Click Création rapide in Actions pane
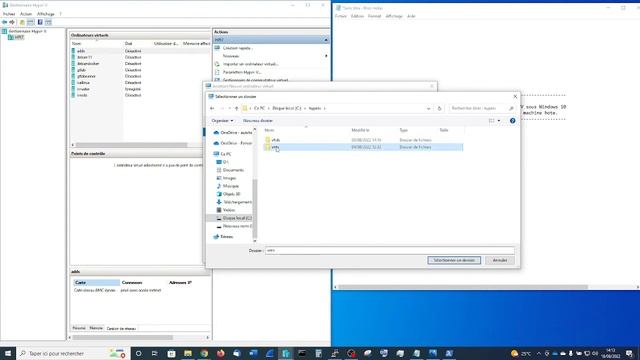This screenshot has width=640, height=360. [x=238, y=48]
